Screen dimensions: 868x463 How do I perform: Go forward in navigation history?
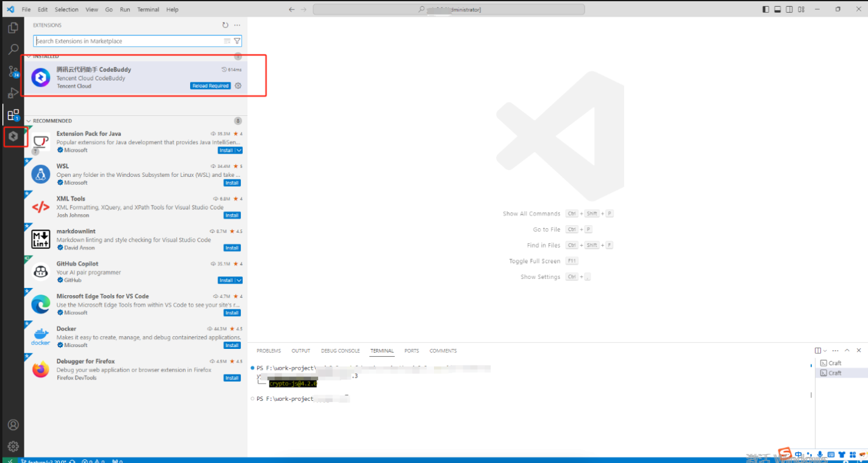tap(304, 10)
